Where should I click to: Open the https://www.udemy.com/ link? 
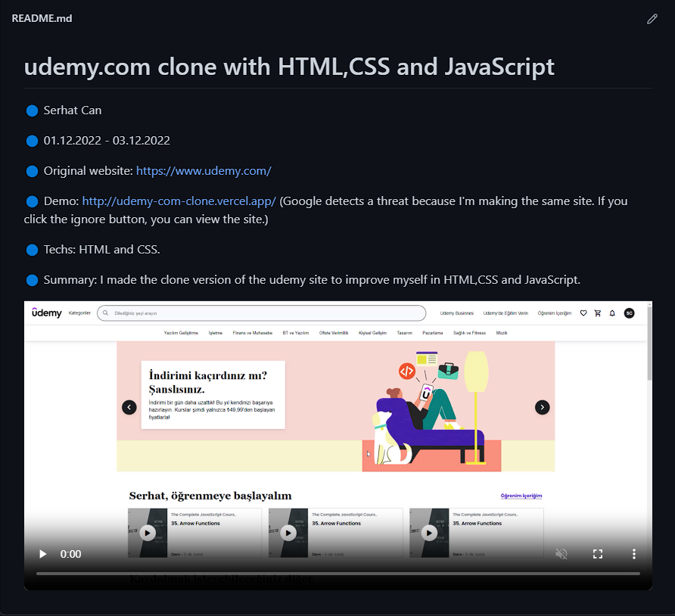tap(204, 171)
